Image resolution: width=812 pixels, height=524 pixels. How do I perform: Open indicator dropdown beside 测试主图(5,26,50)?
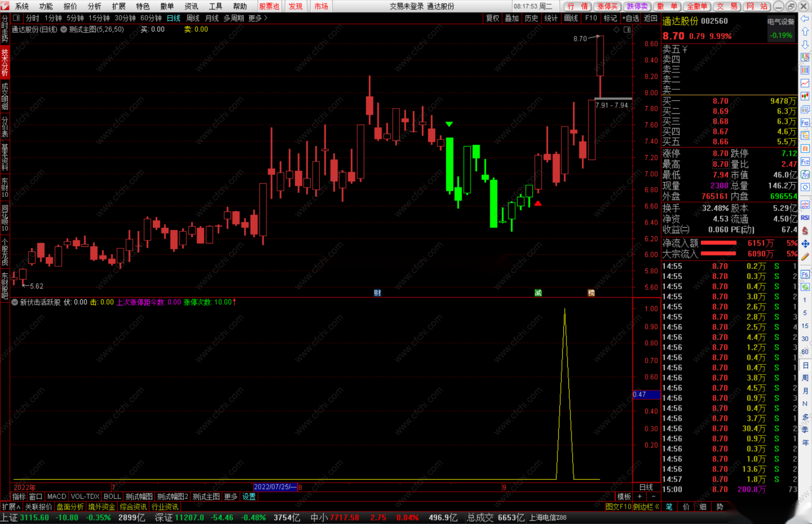pyautogui.click(x=64, y=30)
